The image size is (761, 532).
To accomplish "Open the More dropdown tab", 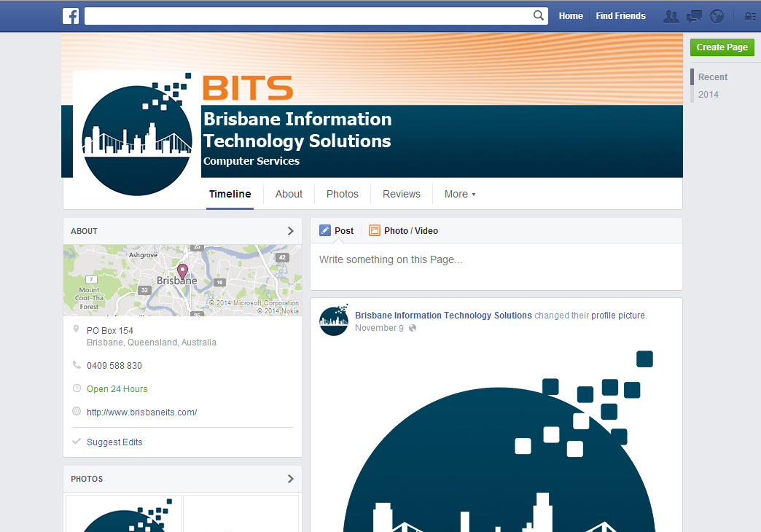I will [x=460, y=194].
